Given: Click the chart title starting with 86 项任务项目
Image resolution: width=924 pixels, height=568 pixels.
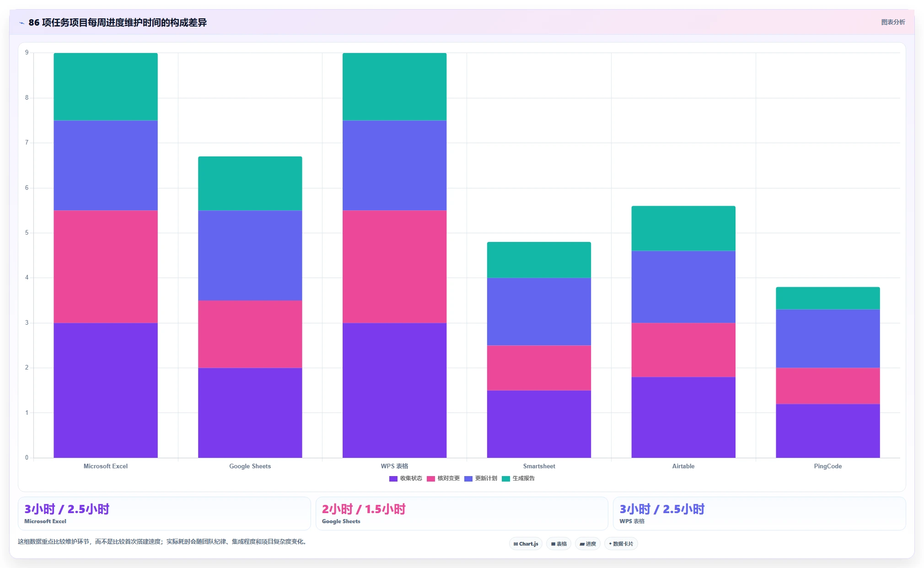Looking at the screenshot, I should tap(118, 23).
